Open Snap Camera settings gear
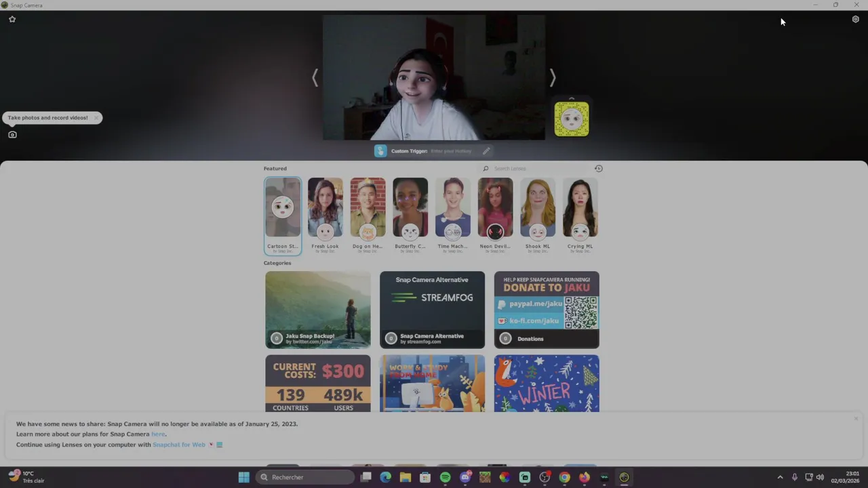The image size is (868, 488). point(856,20)
